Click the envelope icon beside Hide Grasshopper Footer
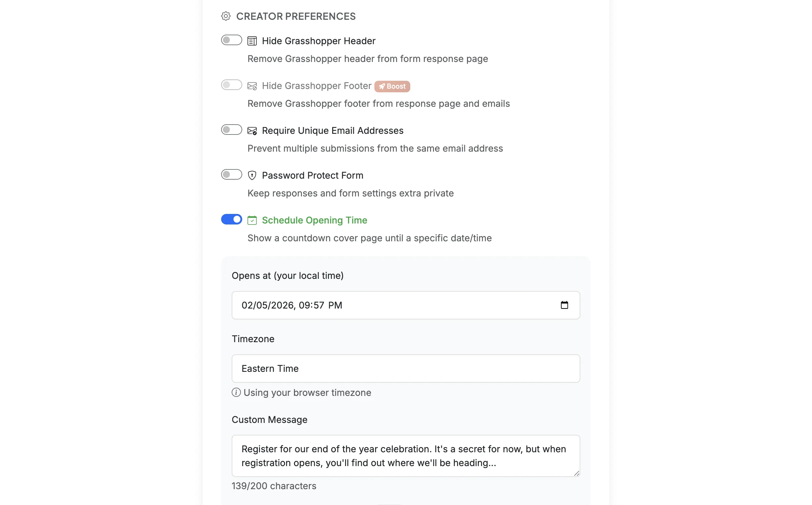The height and width of the screenshot is (505, 812). 252,86
